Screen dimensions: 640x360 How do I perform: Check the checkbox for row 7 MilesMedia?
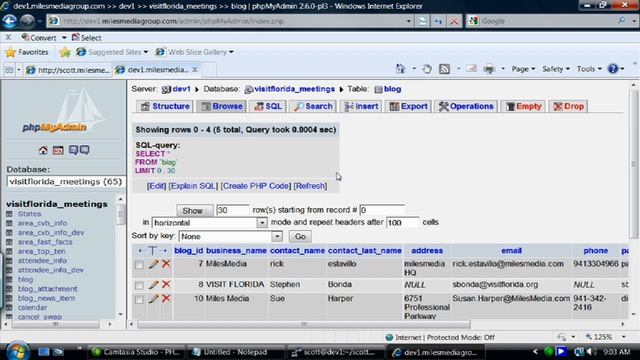click(139, 265)
